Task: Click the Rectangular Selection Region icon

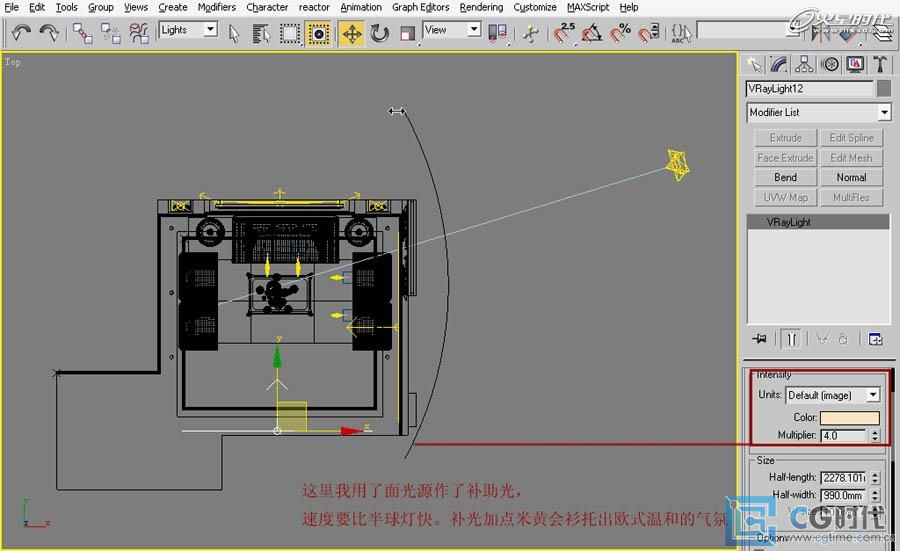Action: click(x=290, y=34)
